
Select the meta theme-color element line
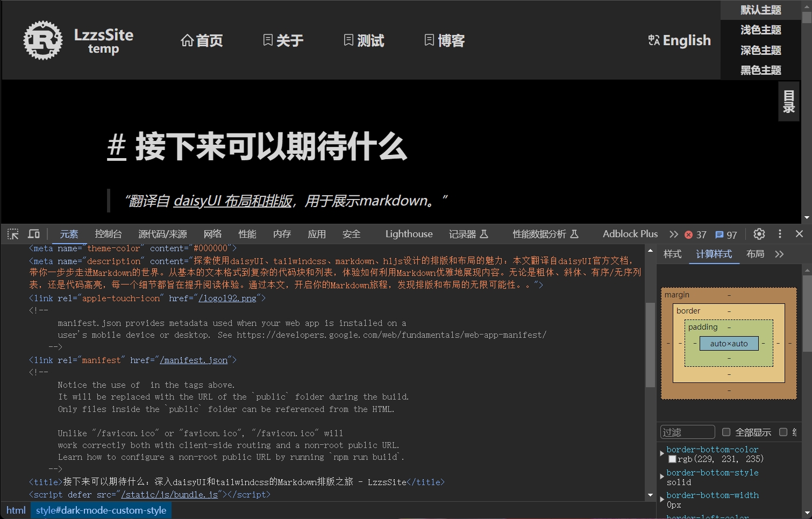[x=133, y=248]
